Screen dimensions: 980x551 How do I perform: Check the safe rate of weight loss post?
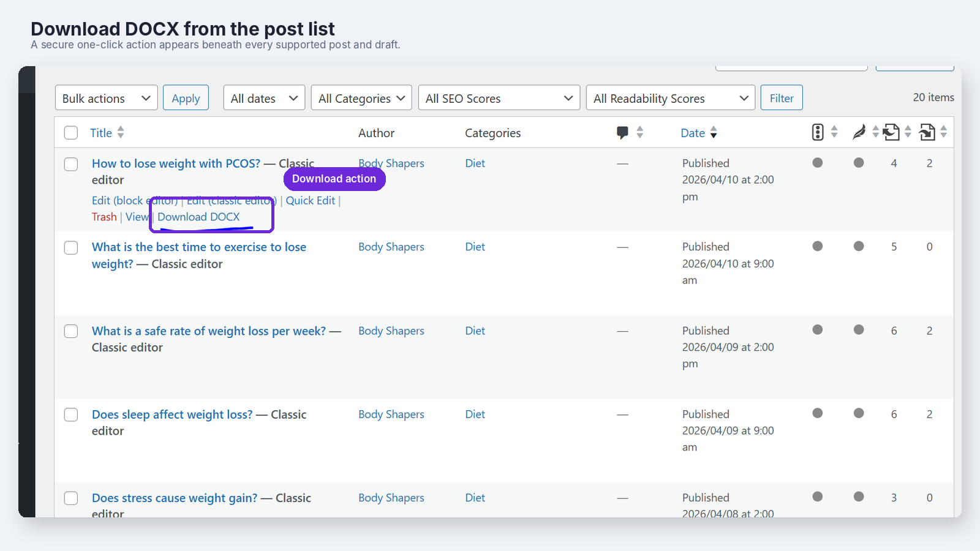point(71,331)
